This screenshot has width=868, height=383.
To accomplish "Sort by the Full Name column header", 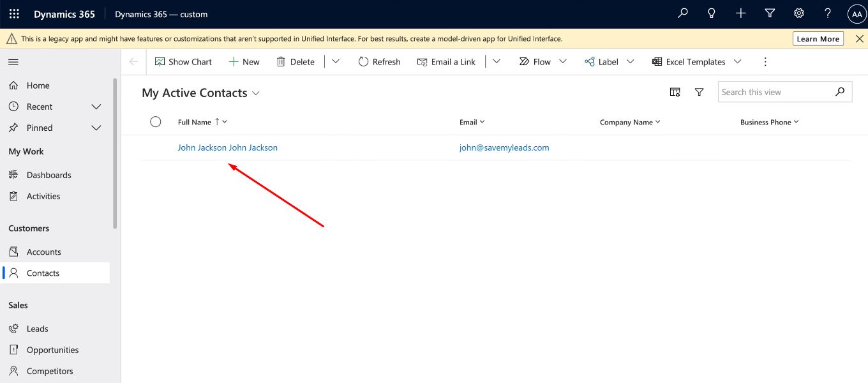I will 202,122.
